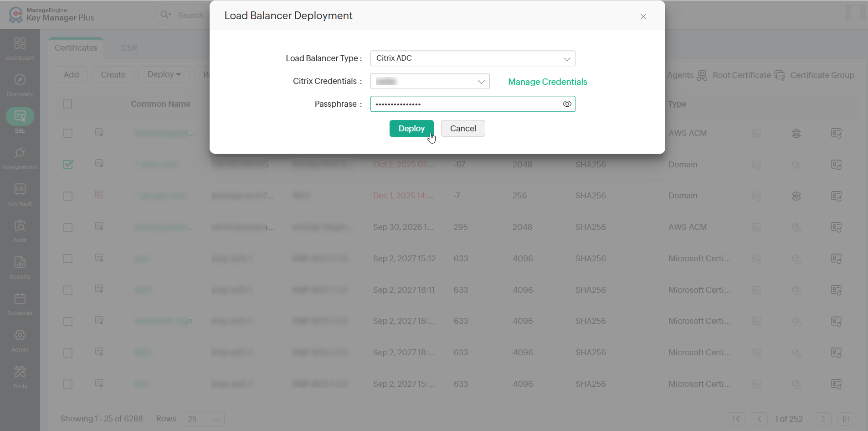This screenshot has width=868, height=431.
Task: Close the Load Balancer Deployment dialog
Action: click(643, 16)
